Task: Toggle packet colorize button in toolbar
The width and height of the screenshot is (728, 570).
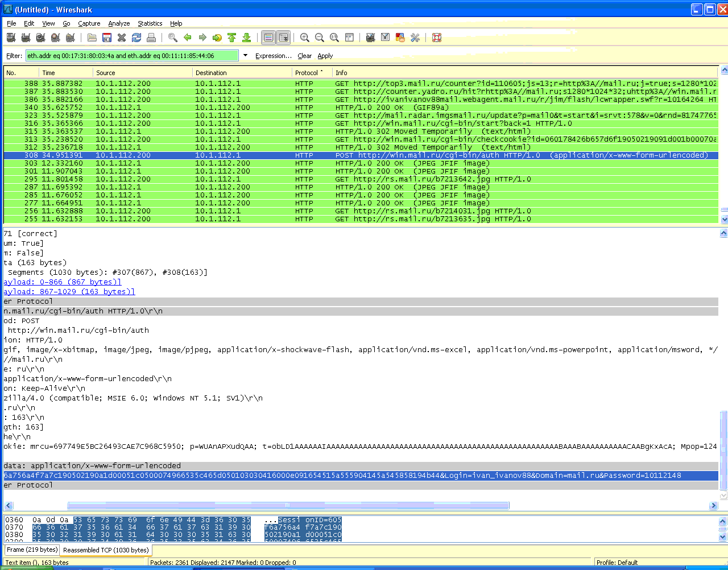Action: (x=268, y=38)
